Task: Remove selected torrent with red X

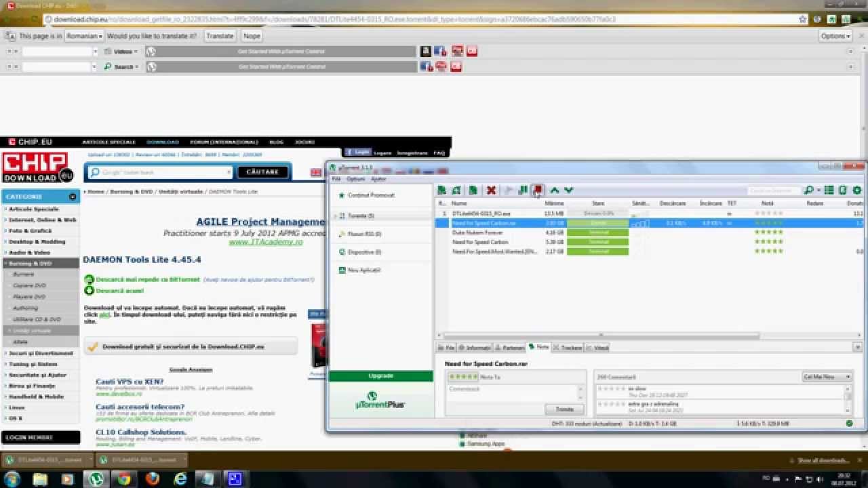Action: coord(491,190)
